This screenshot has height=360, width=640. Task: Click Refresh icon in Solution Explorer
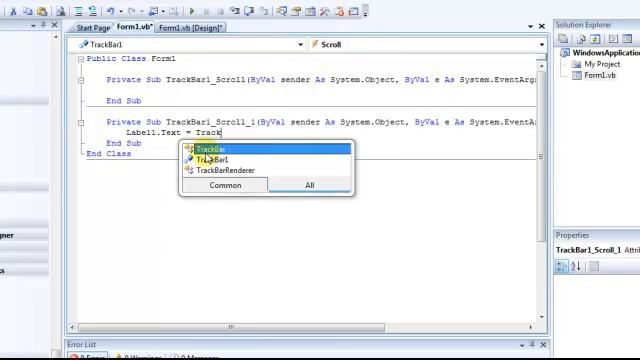pos(595,39)
